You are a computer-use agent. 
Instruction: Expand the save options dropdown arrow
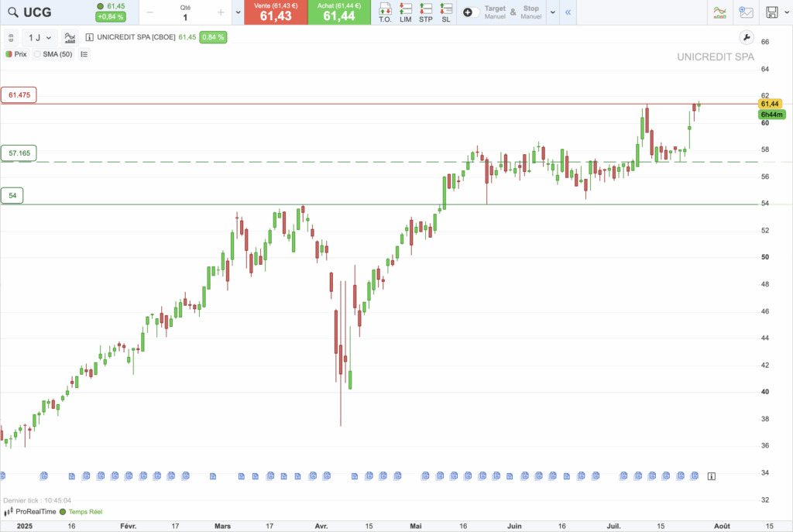(x=787, y=12)
